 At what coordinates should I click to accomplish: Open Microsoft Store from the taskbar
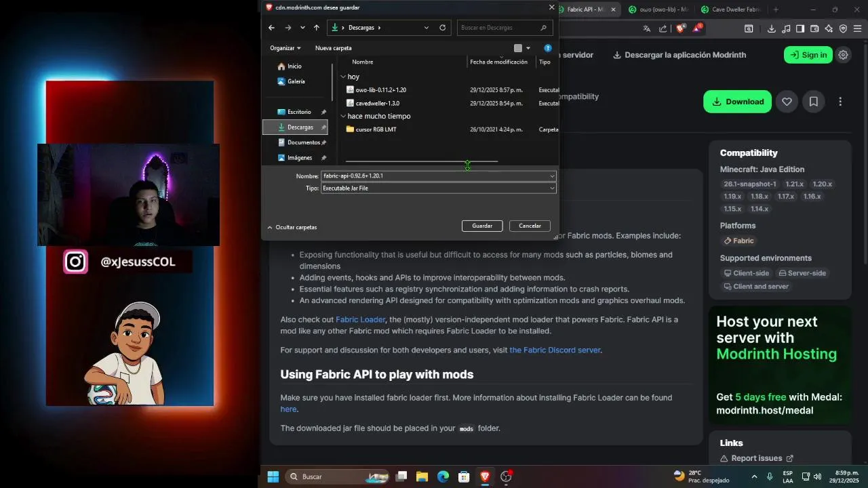pyautogui.click(x=464, y=476)
